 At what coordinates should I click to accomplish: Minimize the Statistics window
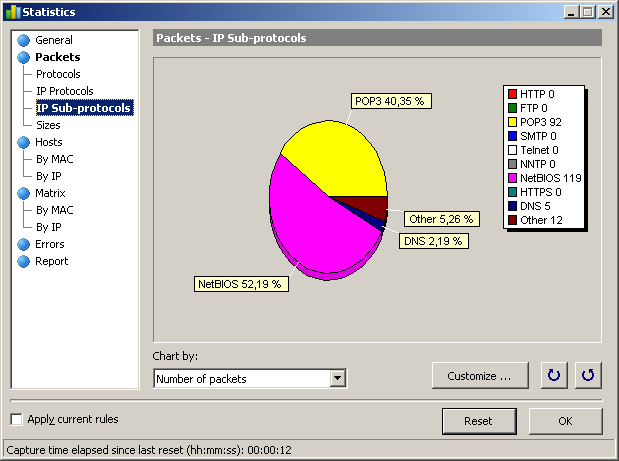click(570, 12)
